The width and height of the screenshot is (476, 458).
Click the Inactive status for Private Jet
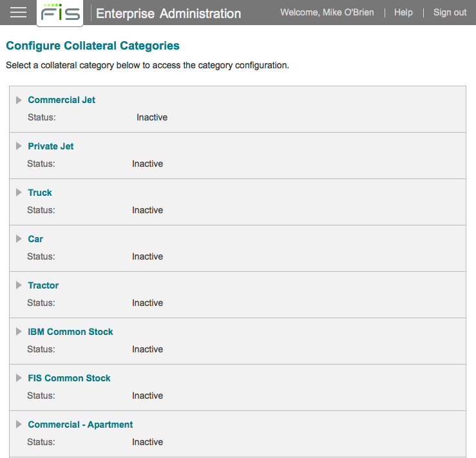[148, 164]
